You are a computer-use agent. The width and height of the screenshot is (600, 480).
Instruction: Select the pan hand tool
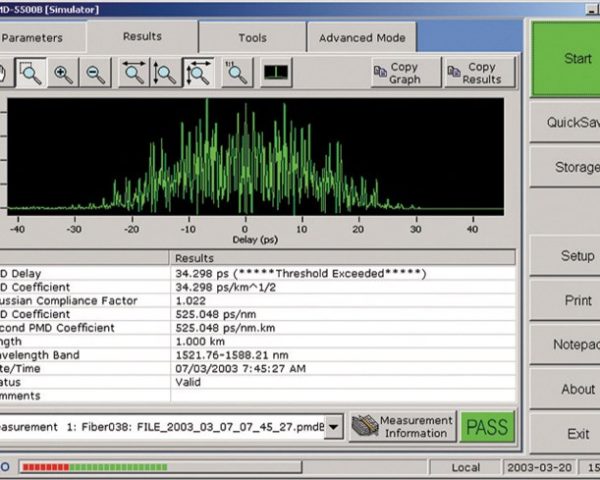pyautogui.click(x=6, y=73)
